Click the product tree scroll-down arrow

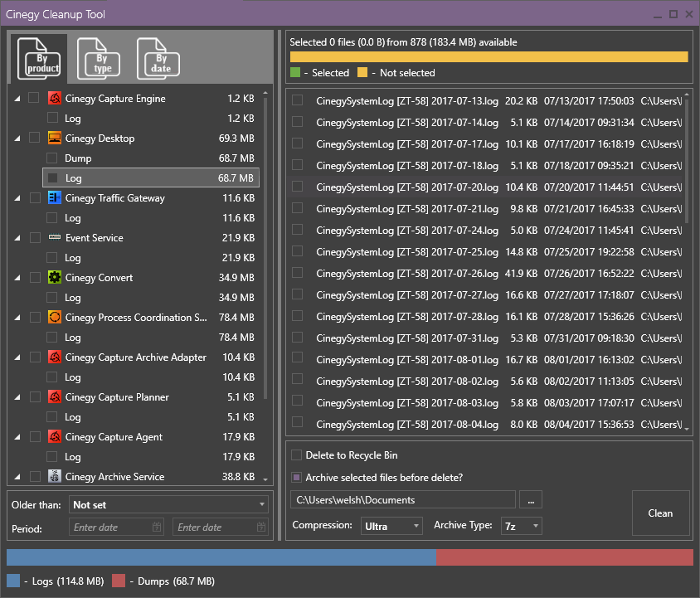point(265,479)
